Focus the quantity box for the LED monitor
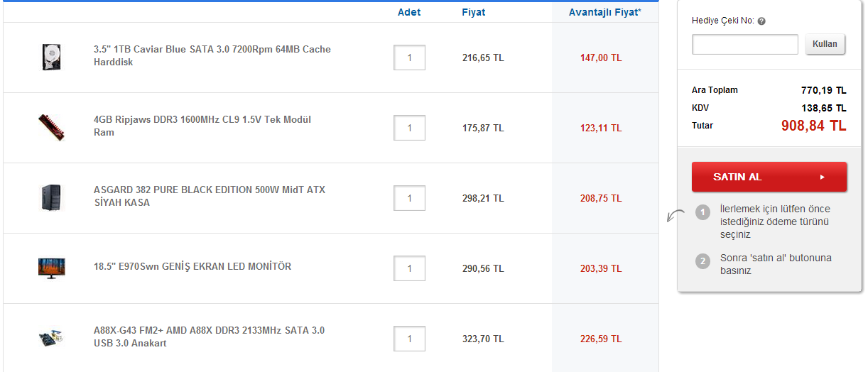 [x=410, y=268]
